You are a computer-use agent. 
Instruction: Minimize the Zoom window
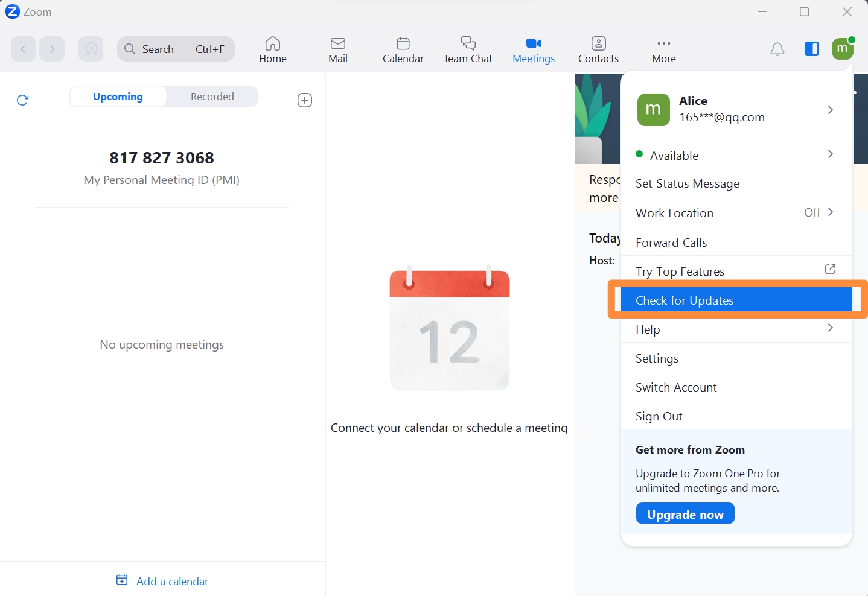click(763, 11)
